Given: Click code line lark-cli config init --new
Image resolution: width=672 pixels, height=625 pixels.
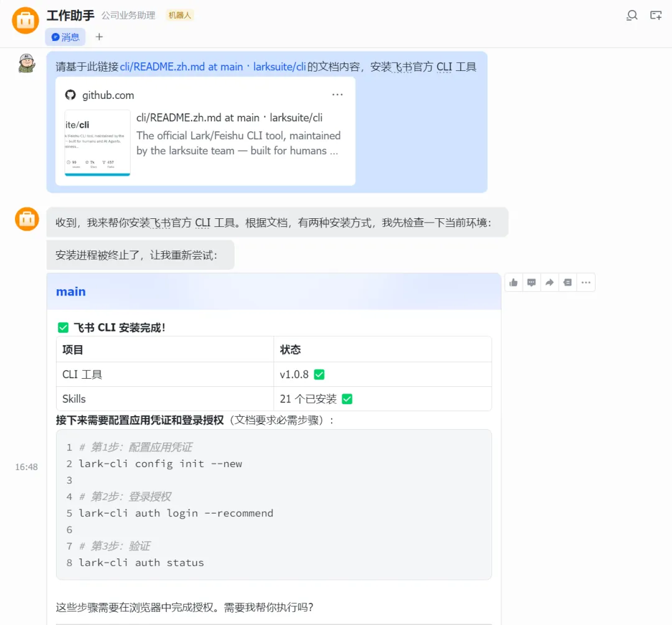Looking at the screenshot, I should (x=161, y=464).
